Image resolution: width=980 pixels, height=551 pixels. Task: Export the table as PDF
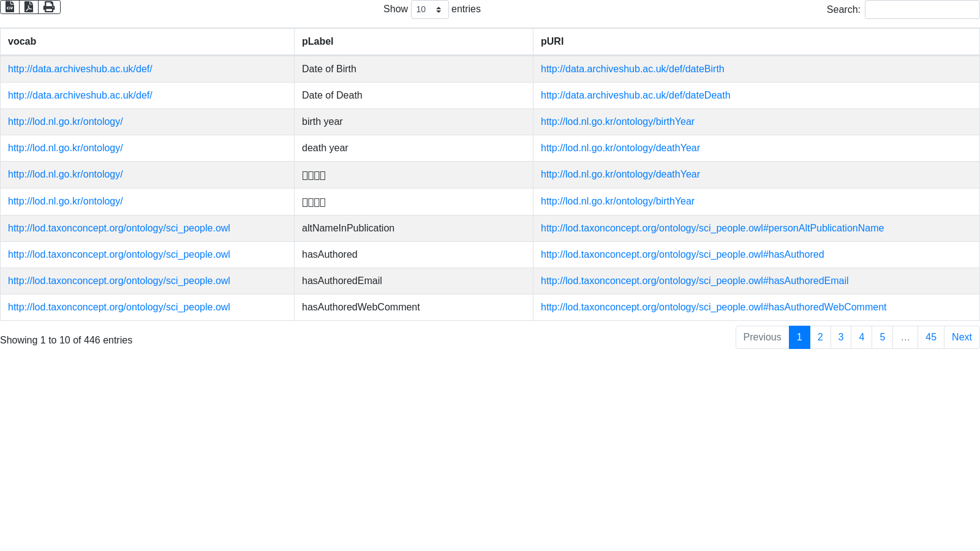pos(29,7)
